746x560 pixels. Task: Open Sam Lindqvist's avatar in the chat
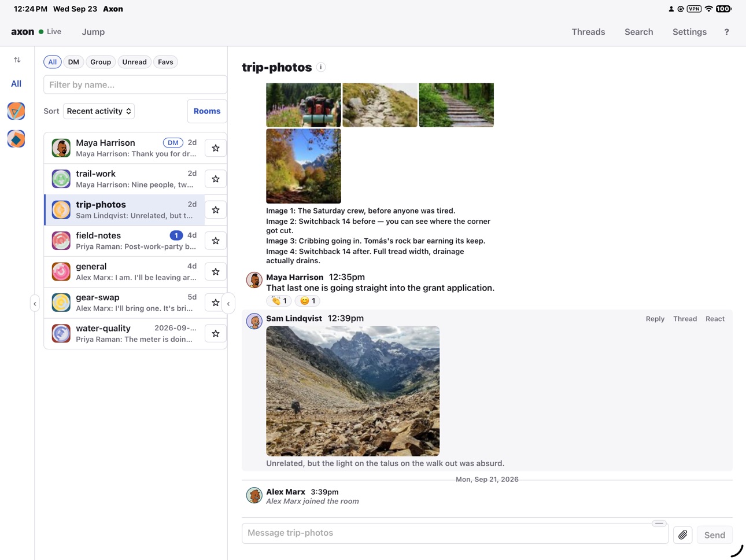254,321
